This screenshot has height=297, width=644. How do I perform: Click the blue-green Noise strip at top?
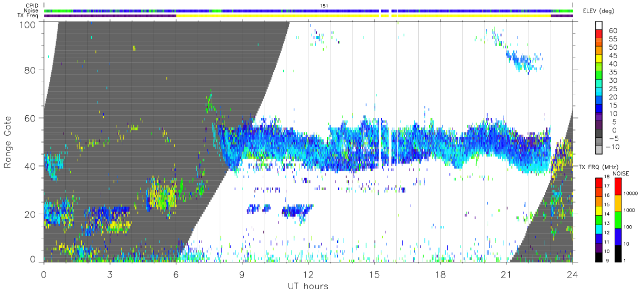coord(308,10)
